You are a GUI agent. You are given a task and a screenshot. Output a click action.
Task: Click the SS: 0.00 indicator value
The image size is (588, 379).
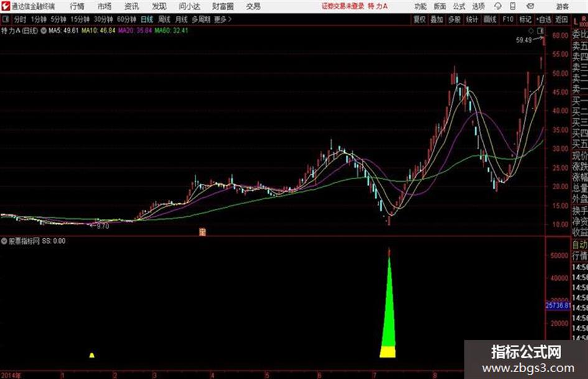click(x=54, y=241)
